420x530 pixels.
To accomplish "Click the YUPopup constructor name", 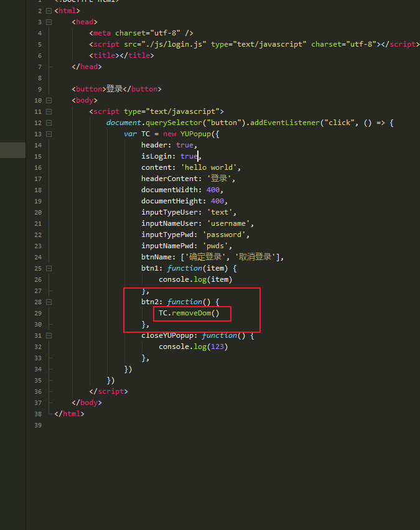I will 195,134.
